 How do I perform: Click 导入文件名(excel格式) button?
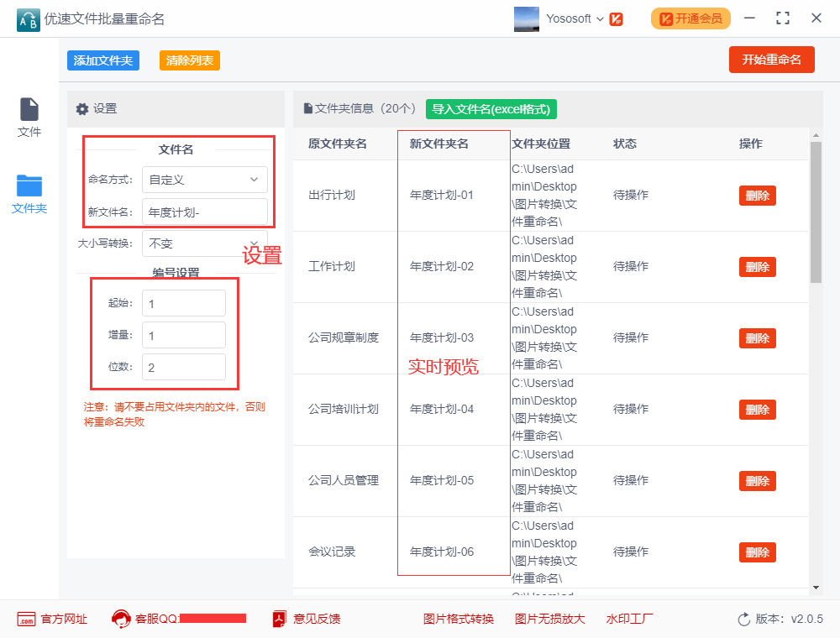(491, 109)
